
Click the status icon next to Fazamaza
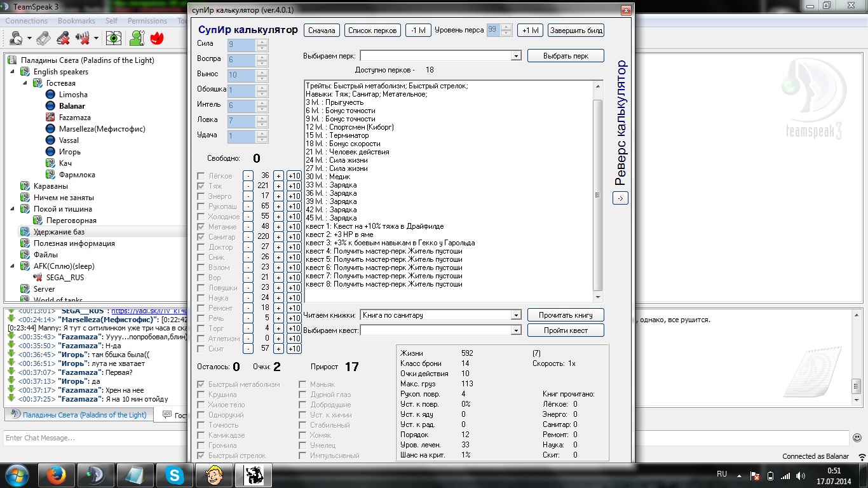click(x=51, y=118)
